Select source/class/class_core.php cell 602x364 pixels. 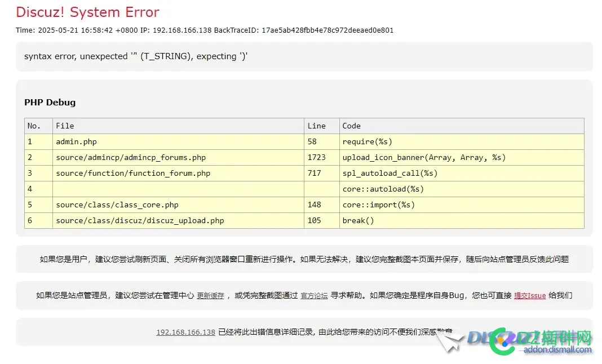178,205
